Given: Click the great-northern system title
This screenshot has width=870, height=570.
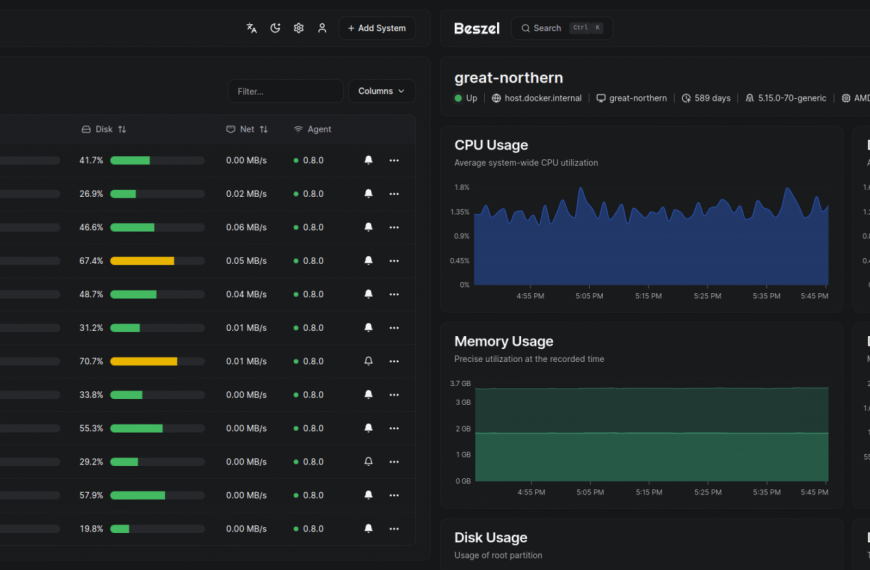Looking at the screenshot, I should (508, 78).
